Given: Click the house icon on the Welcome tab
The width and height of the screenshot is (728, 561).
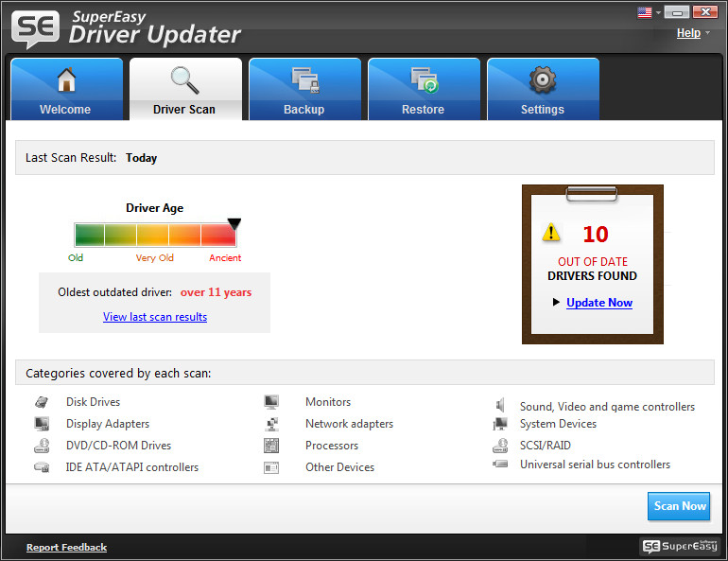Looking at the screenshot, I should pyautogui.click(x=66, y=79).
